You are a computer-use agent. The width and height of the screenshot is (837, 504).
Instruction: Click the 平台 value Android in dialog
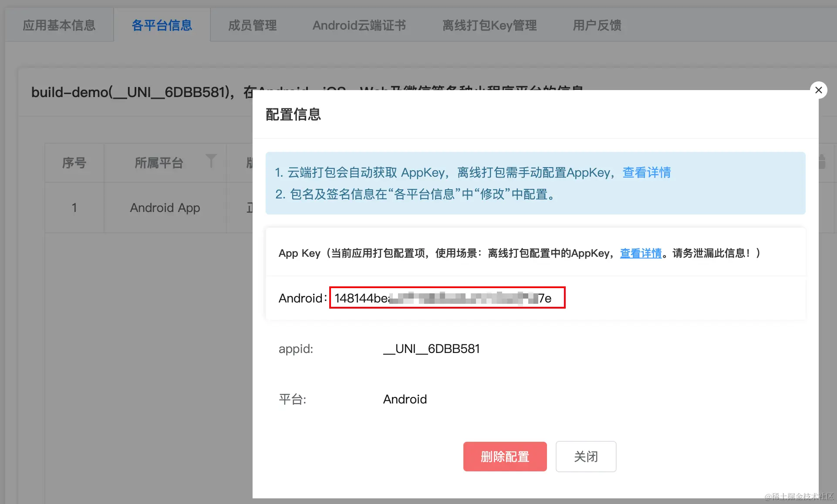tap(405, 399)
